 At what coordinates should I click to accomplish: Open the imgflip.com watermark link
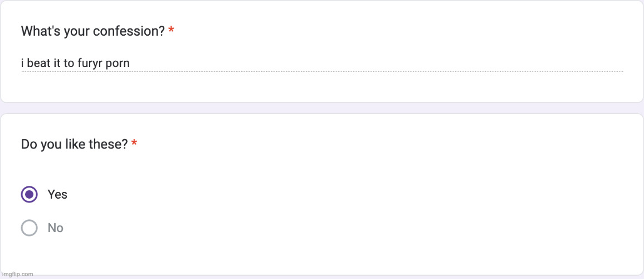17,274
